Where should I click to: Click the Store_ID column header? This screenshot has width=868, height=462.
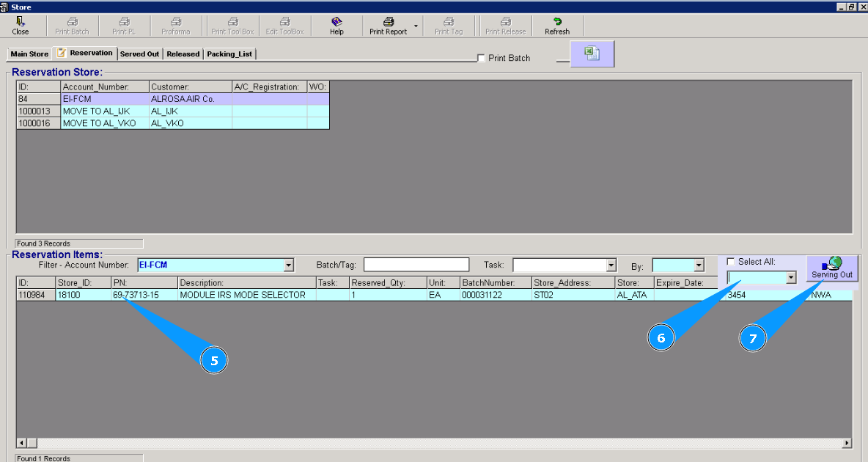coord(83,282)
